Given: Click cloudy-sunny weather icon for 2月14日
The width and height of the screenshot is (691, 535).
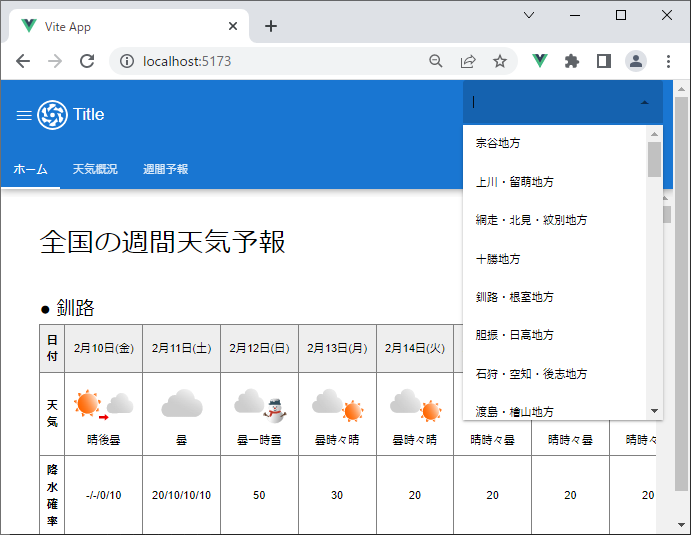Looking at the screenshot, I should pyautogui.click(x=416, y=405).
